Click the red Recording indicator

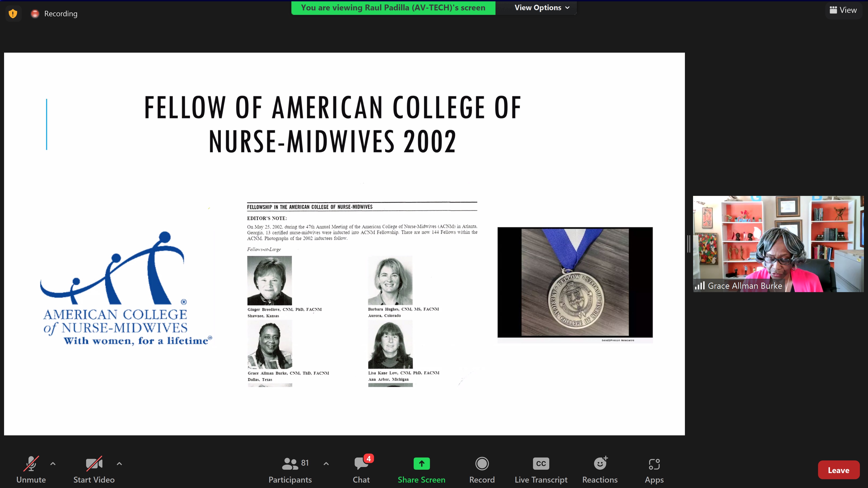[35, 14]
